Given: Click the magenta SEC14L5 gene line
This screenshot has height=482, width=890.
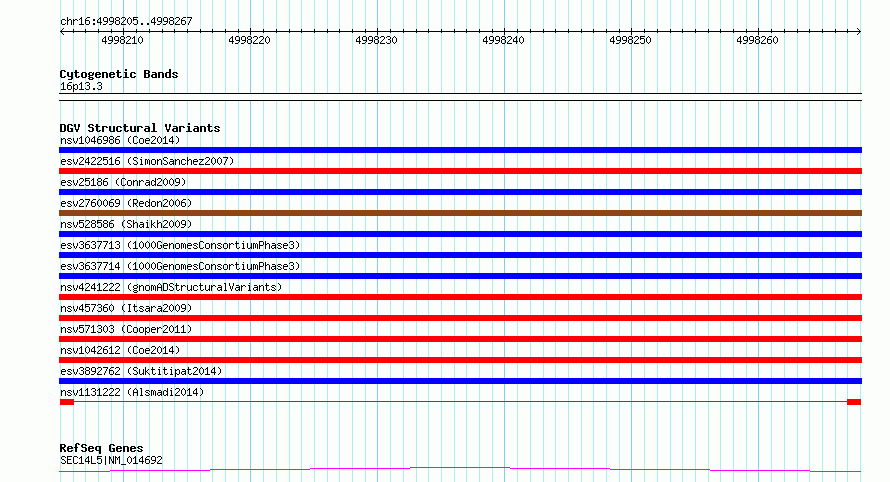Looking at the screenshot, I should (460, 469).
